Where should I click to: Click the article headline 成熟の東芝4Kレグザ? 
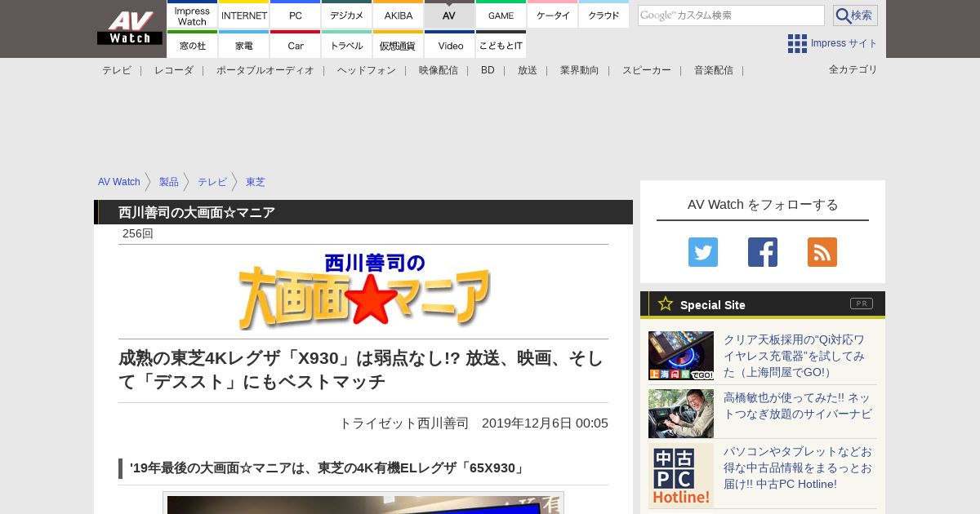pos(361,370)
